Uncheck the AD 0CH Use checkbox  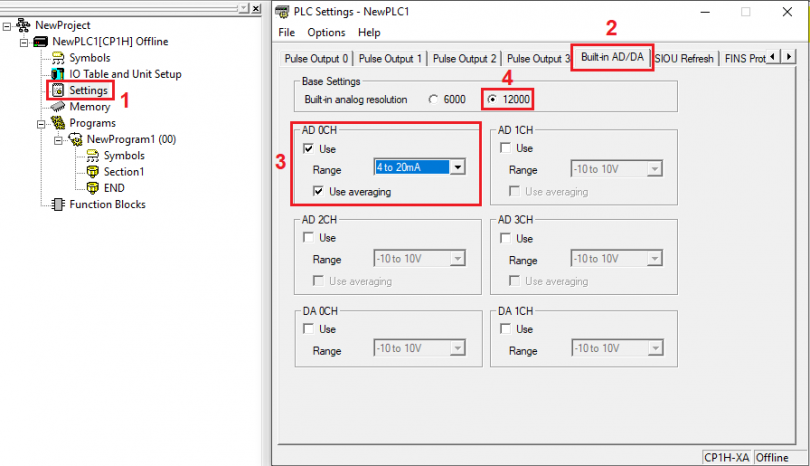click(x=308, y=148)
